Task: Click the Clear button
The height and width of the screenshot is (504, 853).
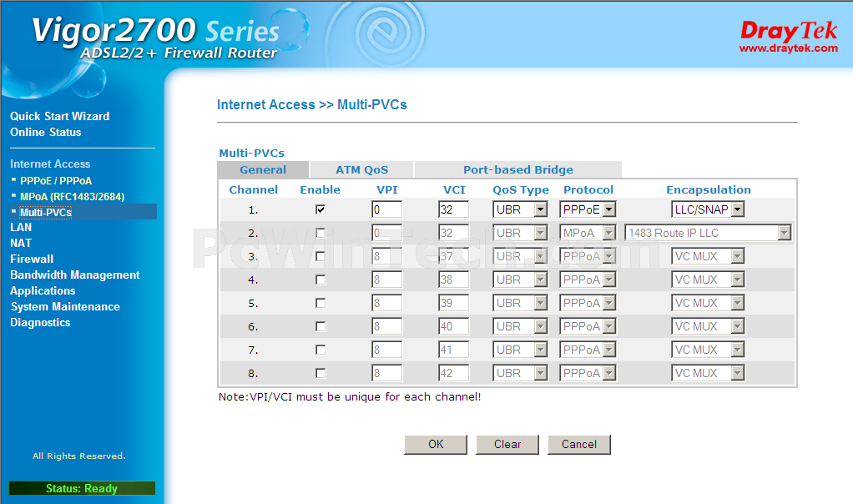Action: (507, 444)
